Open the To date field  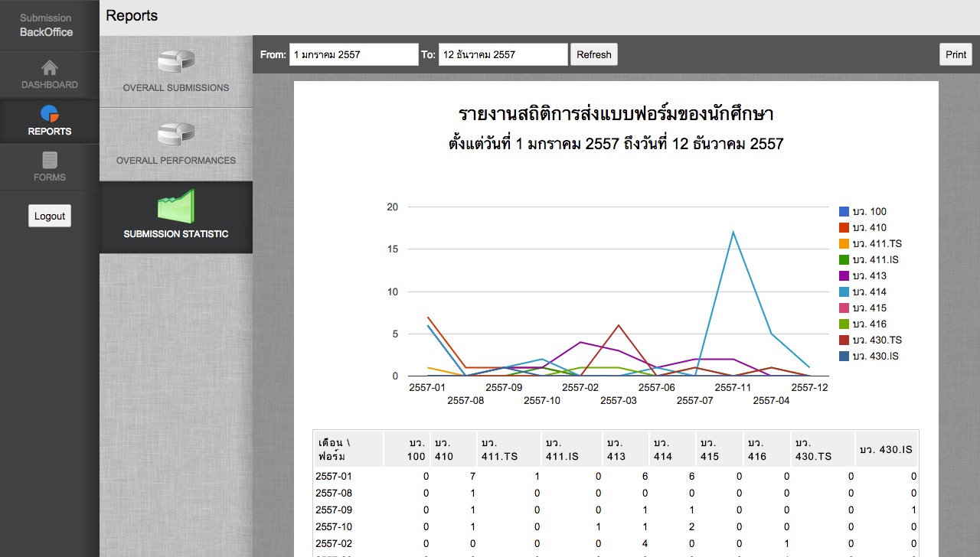pos(503,54)
